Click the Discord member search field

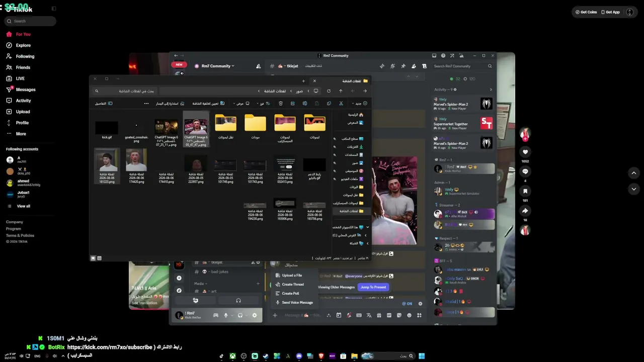pos(463,66)
